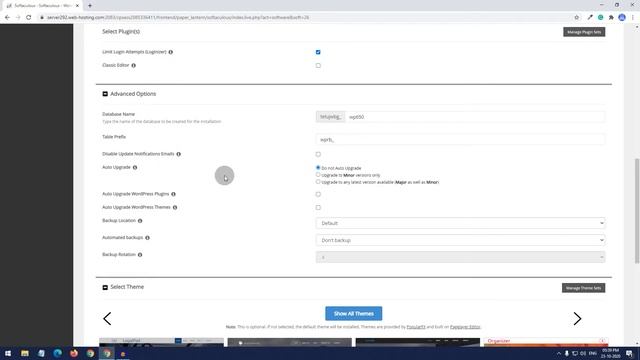Collapse the Select Theme section
640x360 pixels.
(105, 287)
